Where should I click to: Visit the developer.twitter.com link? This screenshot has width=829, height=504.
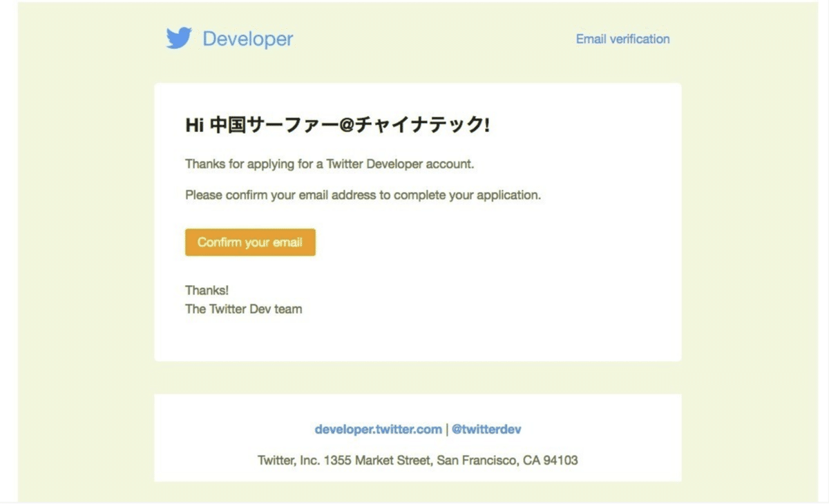378,429
